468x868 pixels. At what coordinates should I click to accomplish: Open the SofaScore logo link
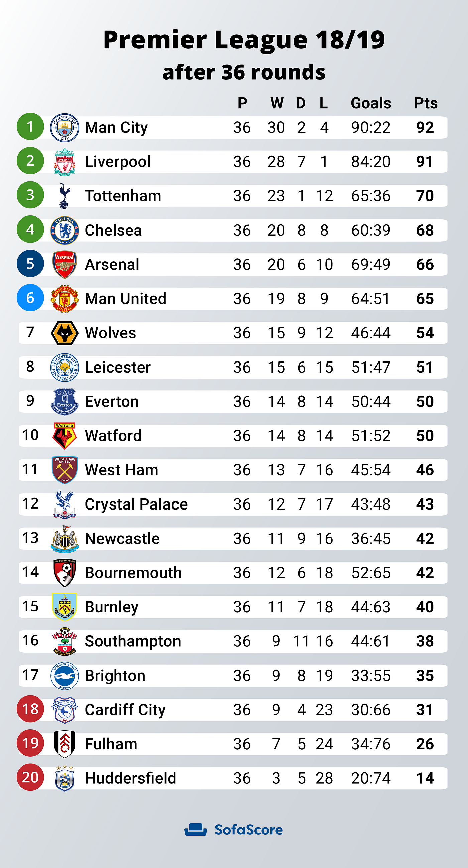[x=234, y=830]
